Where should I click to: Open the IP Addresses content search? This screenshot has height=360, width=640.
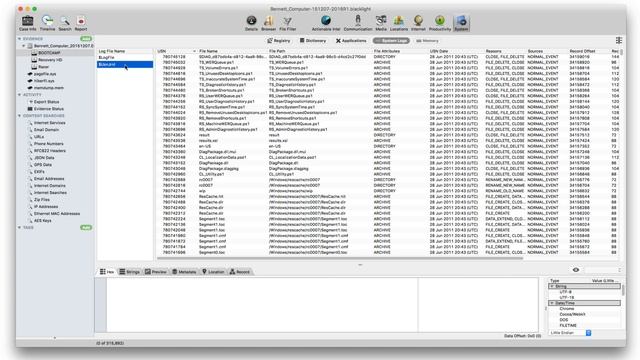coord(45,207)
